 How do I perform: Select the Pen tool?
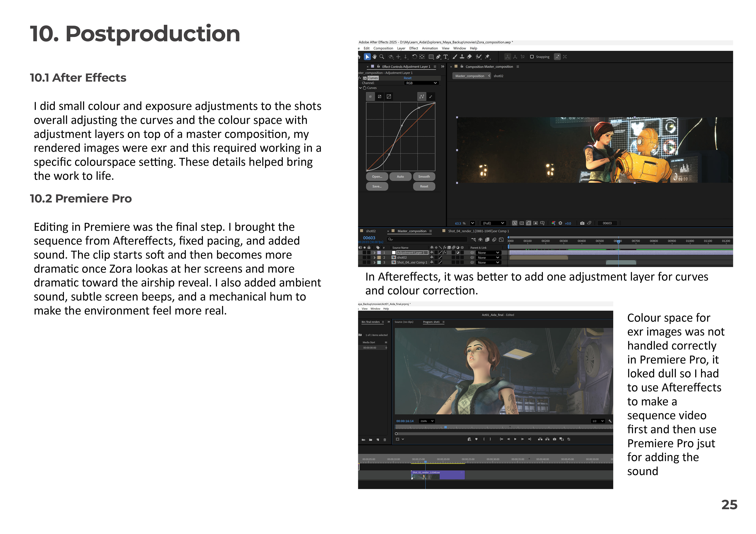tap(438, 57)
